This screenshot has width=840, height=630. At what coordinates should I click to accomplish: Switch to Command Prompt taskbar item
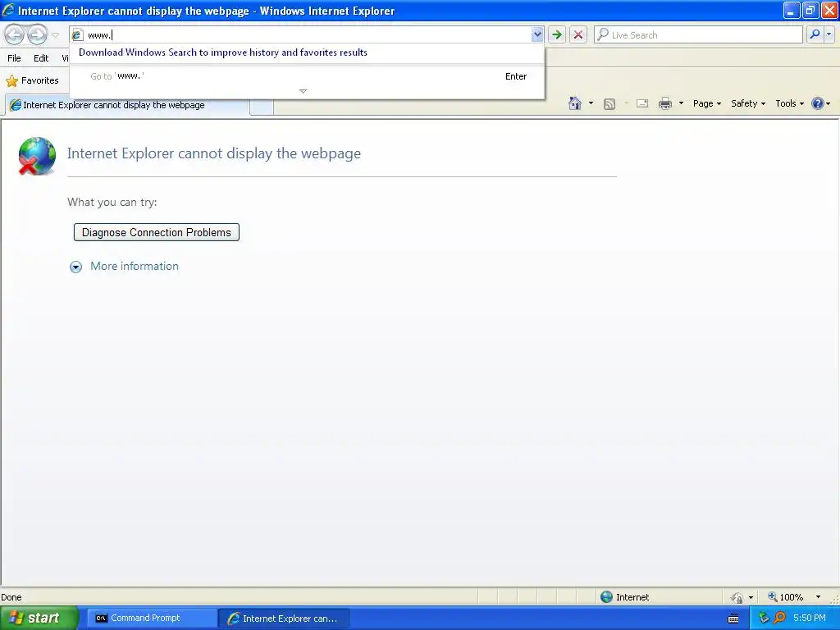tap(151, 619)
